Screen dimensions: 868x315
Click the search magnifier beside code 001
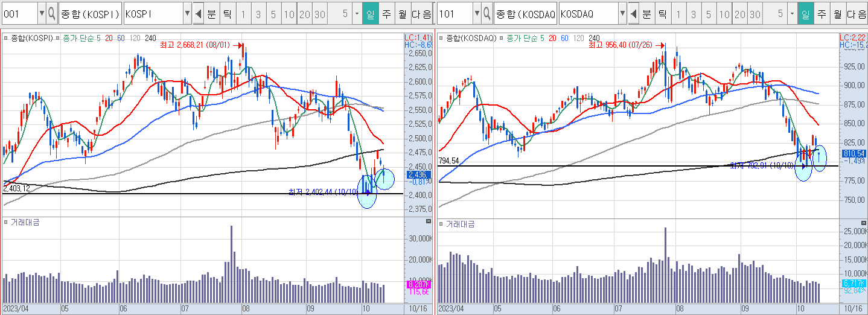click(x=51, y=13)
